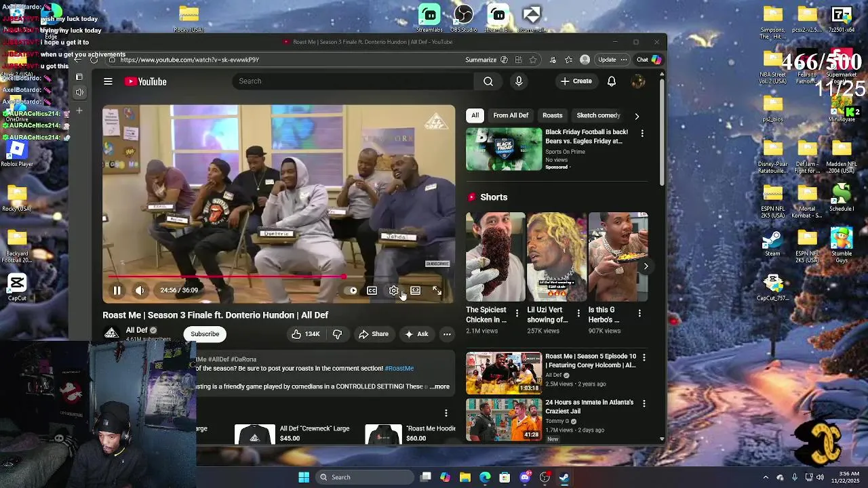
Task: Subscribe to the All Def channel
Action: pos(205,334)
